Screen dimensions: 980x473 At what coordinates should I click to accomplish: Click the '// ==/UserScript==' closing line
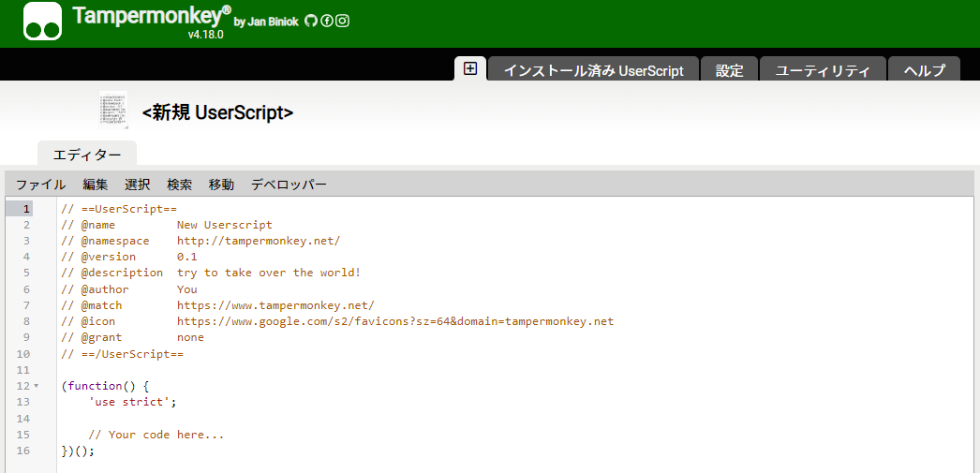point(123,354)
